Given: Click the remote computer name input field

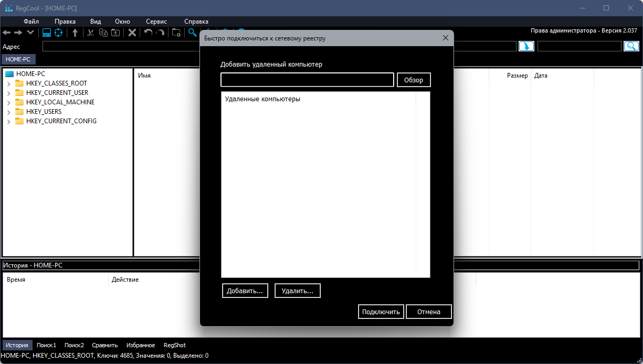Looking at the screenshot, I should click(307, 80).
